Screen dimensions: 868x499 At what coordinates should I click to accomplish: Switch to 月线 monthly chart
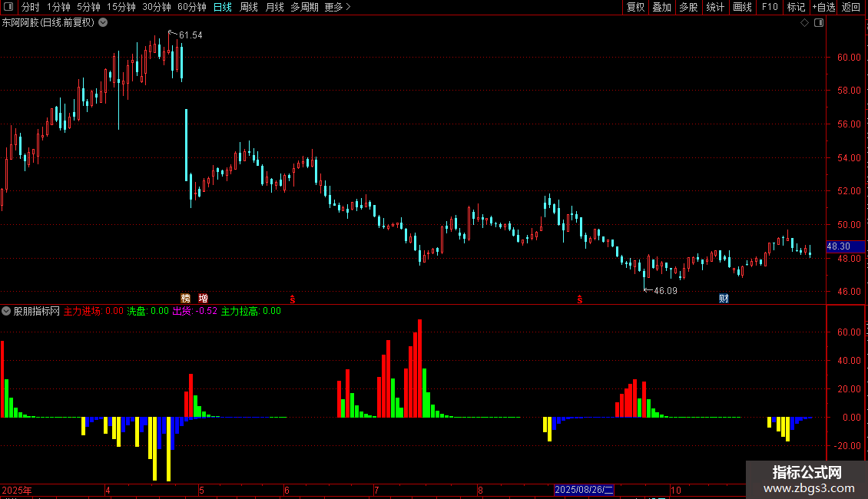(274, 7)
